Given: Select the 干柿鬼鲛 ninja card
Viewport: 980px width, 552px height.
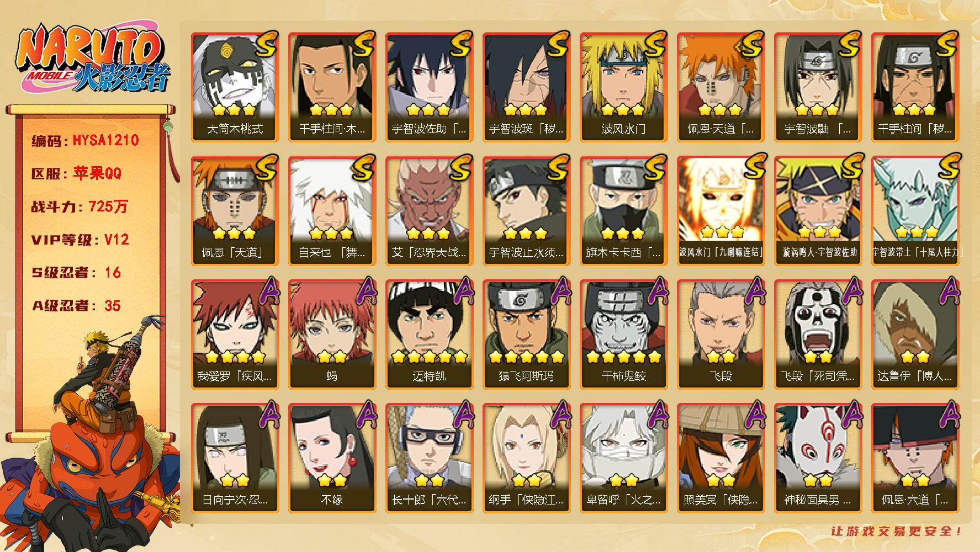Looking at the screenshot, I should pos(623,335).
